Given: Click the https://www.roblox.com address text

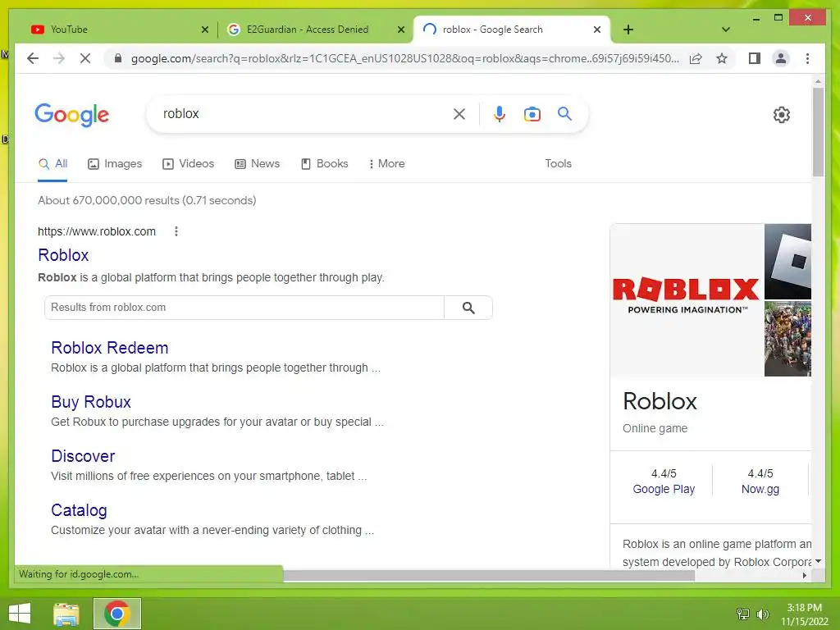Looking at the screenshot, I should [97, 231].
